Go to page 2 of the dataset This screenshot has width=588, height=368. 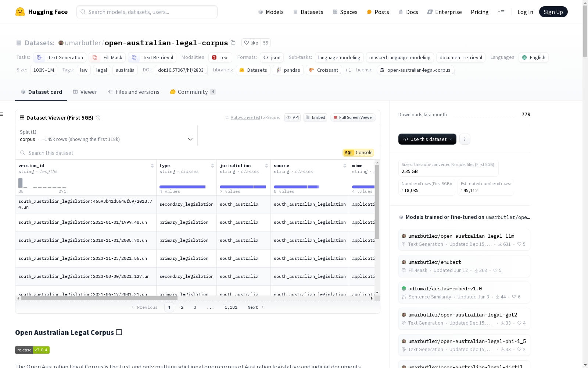pyautogui.click(x=182, y=307)
